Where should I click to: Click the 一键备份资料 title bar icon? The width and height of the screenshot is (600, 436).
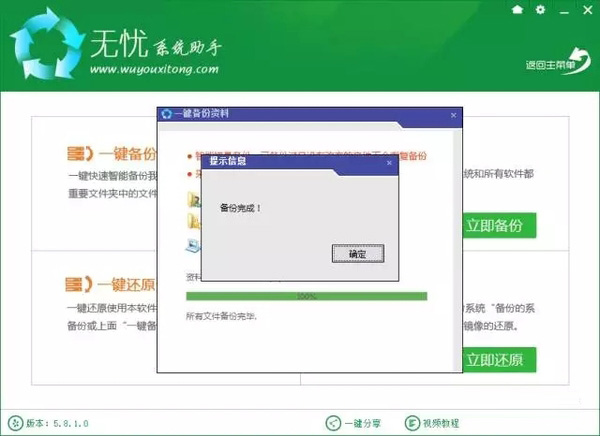[166, 114]
